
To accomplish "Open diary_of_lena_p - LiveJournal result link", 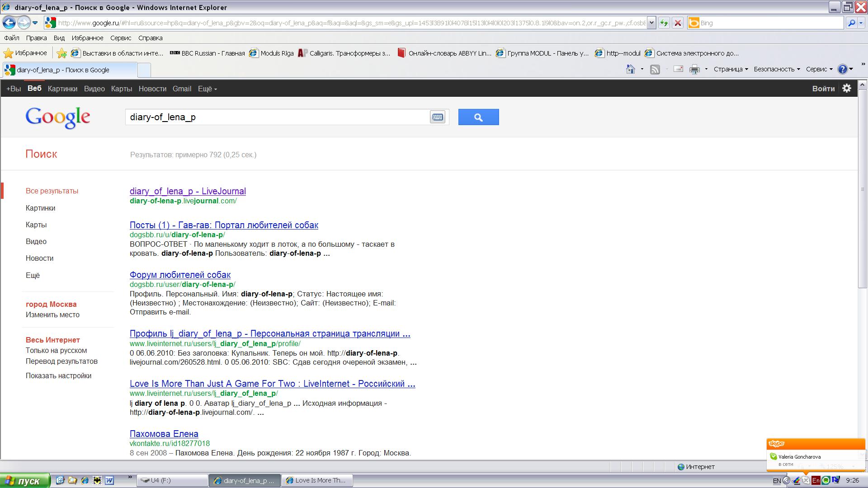I will [188, 191].
